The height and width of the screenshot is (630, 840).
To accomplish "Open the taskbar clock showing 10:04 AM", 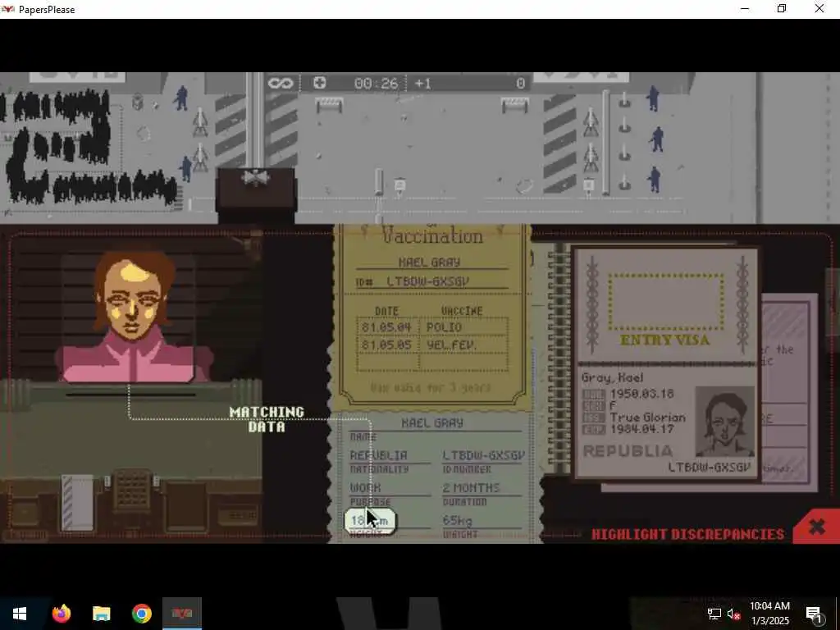I will point(769,614).
